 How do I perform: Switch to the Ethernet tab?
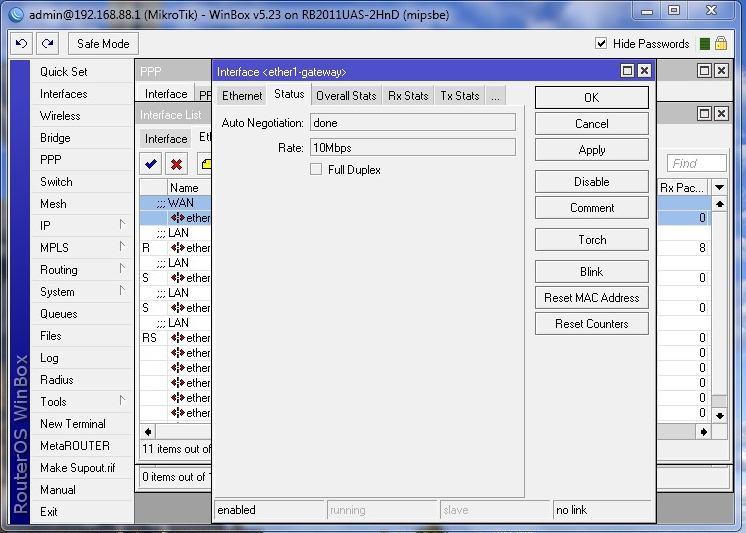pyautogui.click(x=242, y=96)
